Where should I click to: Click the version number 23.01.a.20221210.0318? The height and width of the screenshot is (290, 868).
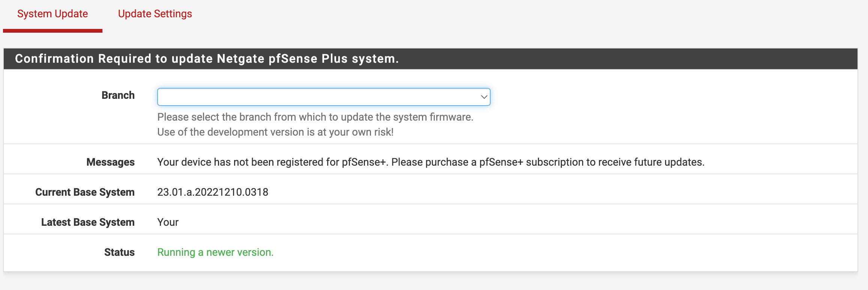(x=213, y=192)
